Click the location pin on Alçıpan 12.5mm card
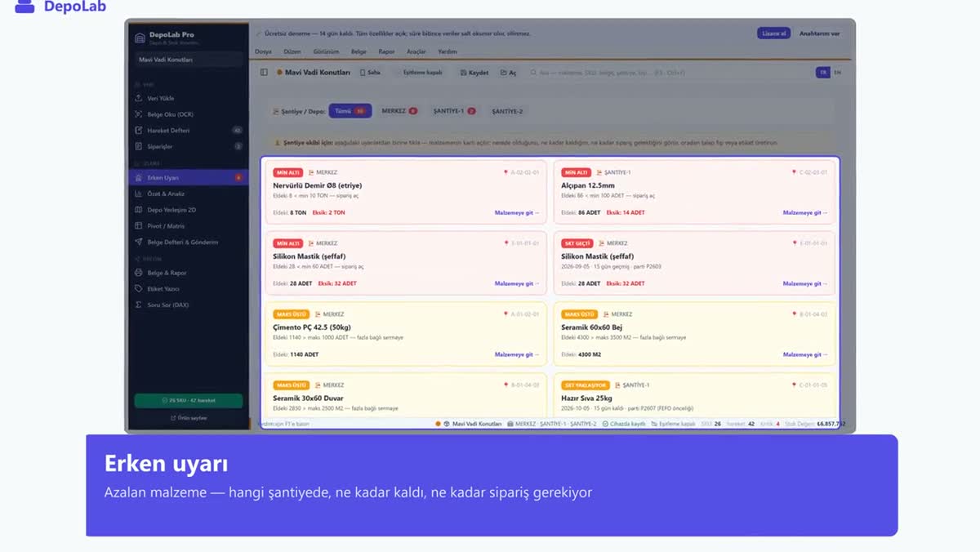Viewport: 980px width, 552px height. (x=794, y=172)
